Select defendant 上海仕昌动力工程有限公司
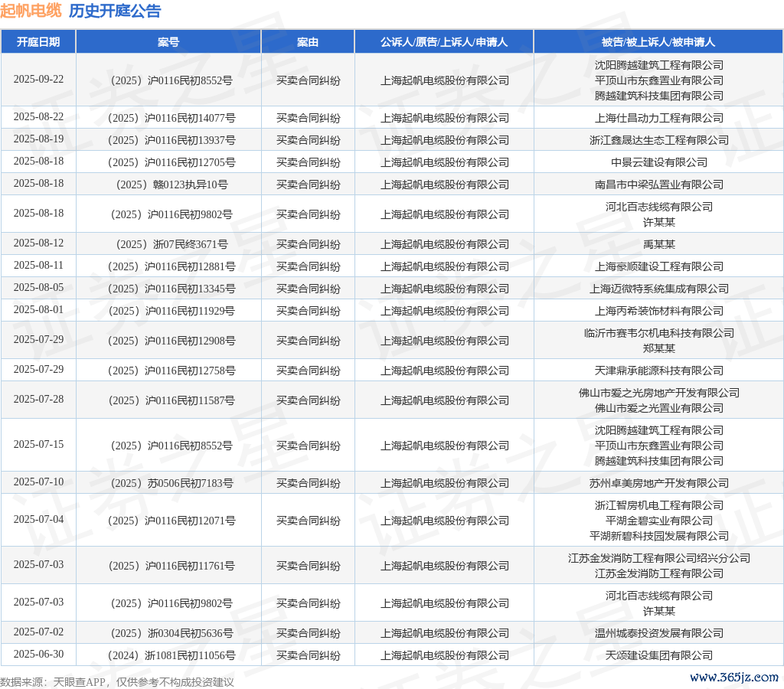The height and width of the screenshot is (689, 784). point(658,118)
